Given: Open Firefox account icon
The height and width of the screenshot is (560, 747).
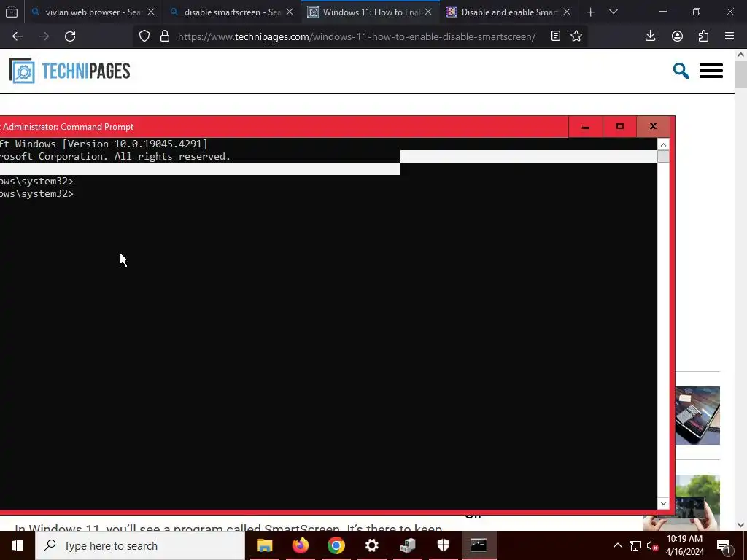Looking at the screenshot, I should pos(677,36).
